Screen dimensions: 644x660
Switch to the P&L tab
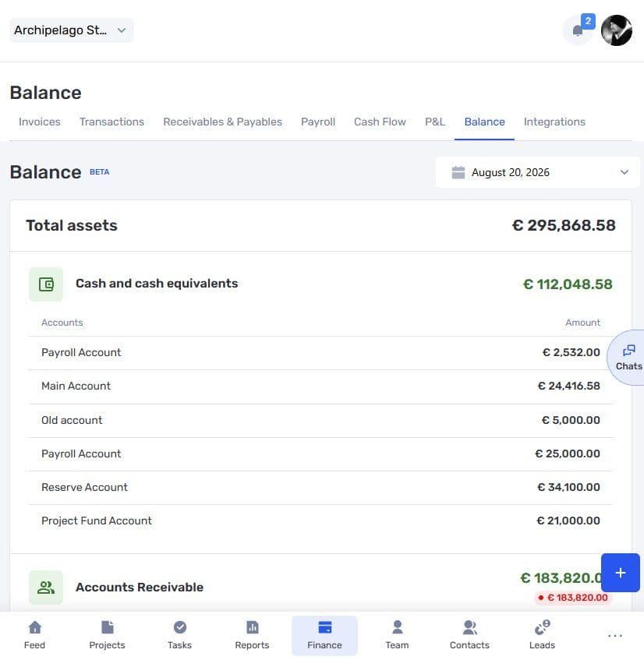(435, 122)
